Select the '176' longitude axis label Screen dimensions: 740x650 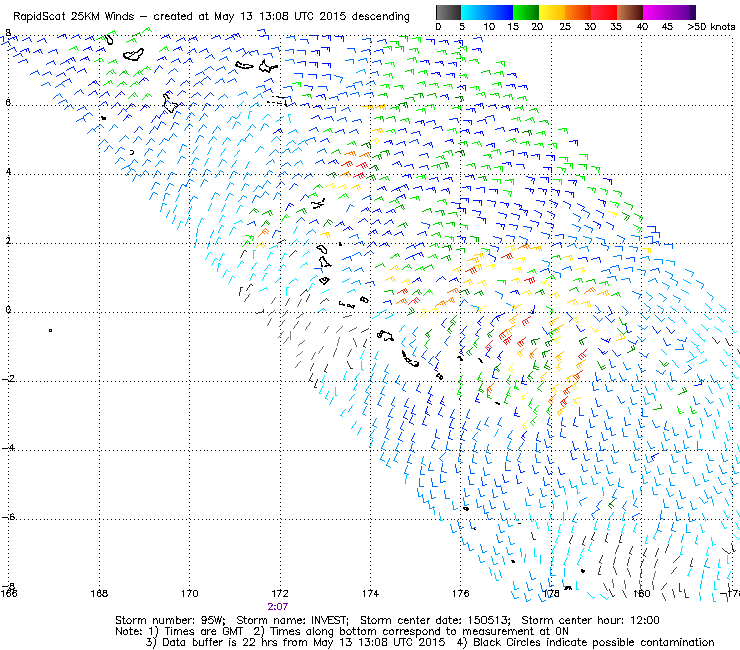coord(461,593)
